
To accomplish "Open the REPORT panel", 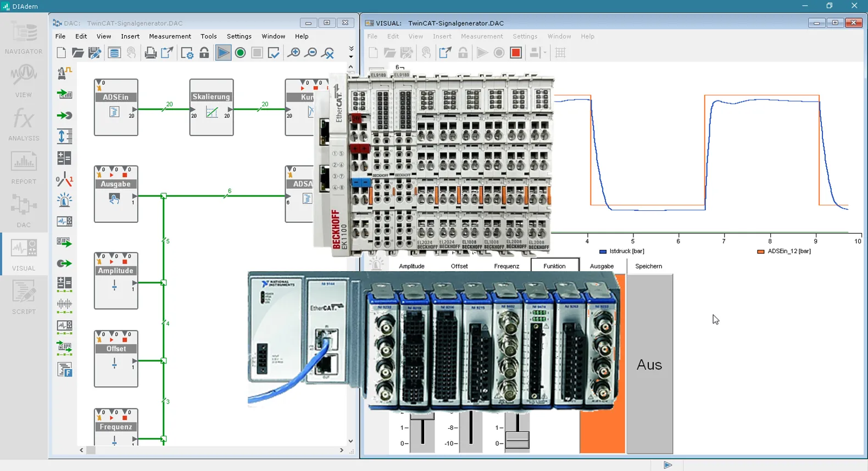I will [24, 167].
